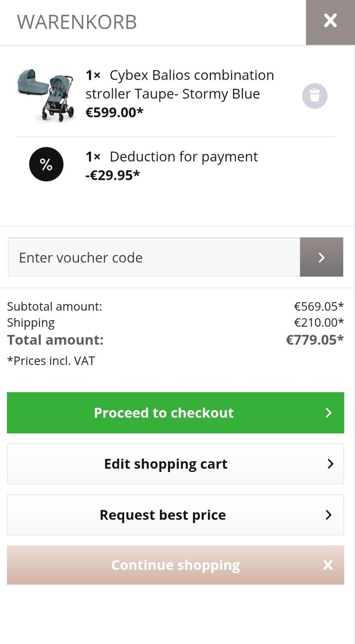Screen dimensions: 355x644
Task: Click the arrow beside Edit shopping cart
Action: (x=330, y=464)
